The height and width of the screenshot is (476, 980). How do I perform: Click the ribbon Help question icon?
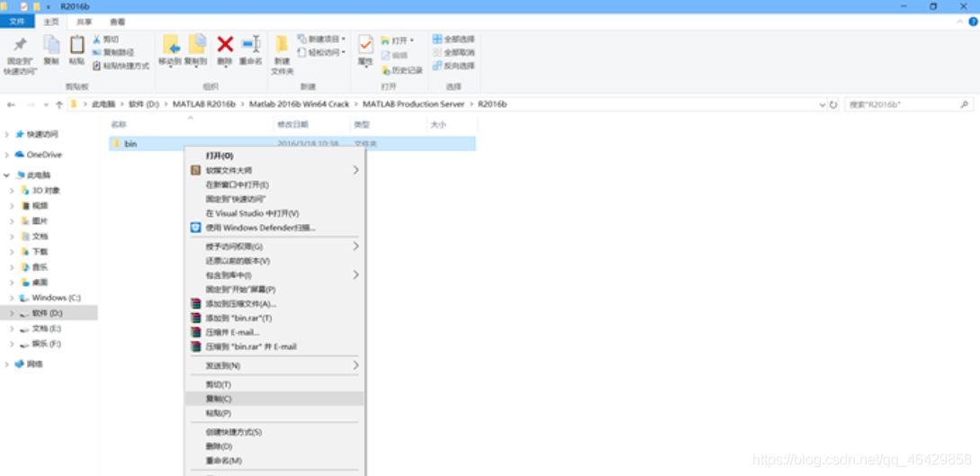(973, 22)
